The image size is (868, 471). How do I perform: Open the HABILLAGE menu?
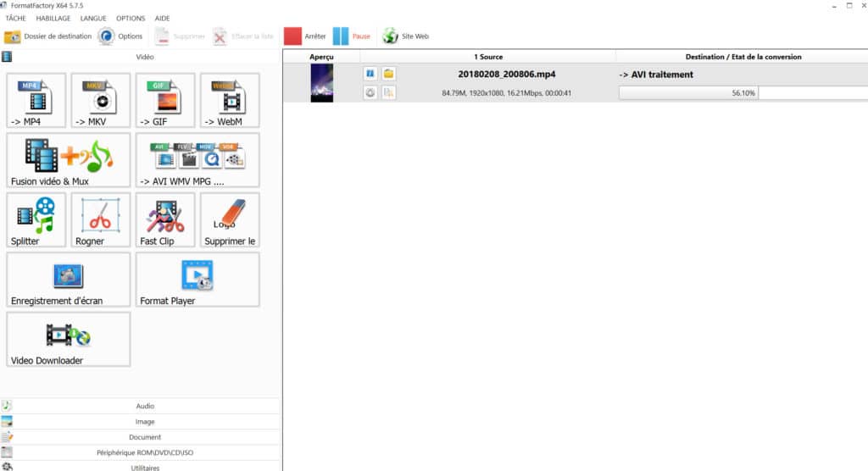53,19
